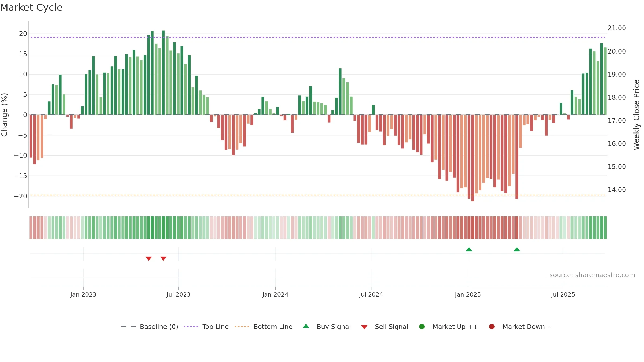Select the second red sell signal marker
Screen dimensions: 644x362
pyautogui.click(x=163, y=258)
